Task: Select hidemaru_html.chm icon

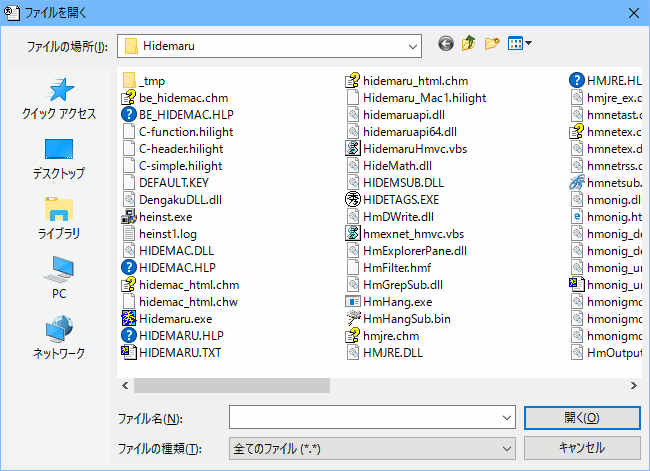Action: [353, 80]
